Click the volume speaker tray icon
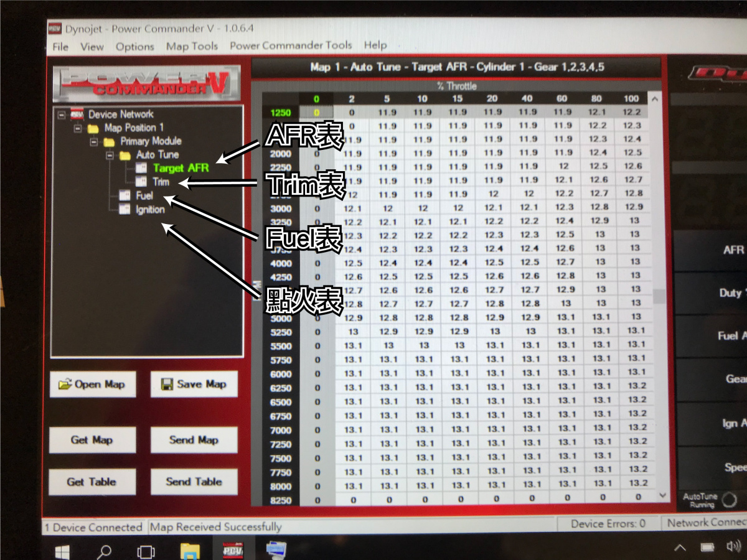The height and width of the screenshot is (560, 747). click(x=732, y=548)
